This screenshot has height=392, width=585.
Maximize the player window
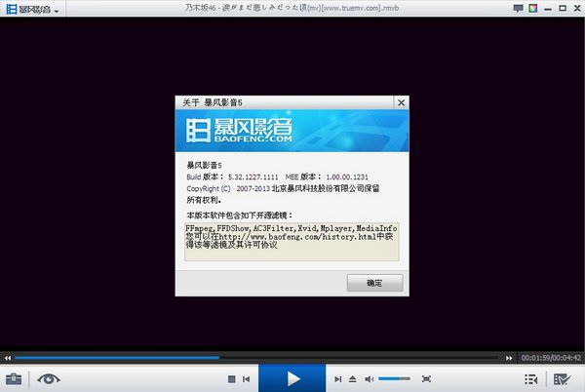(563, 8)
